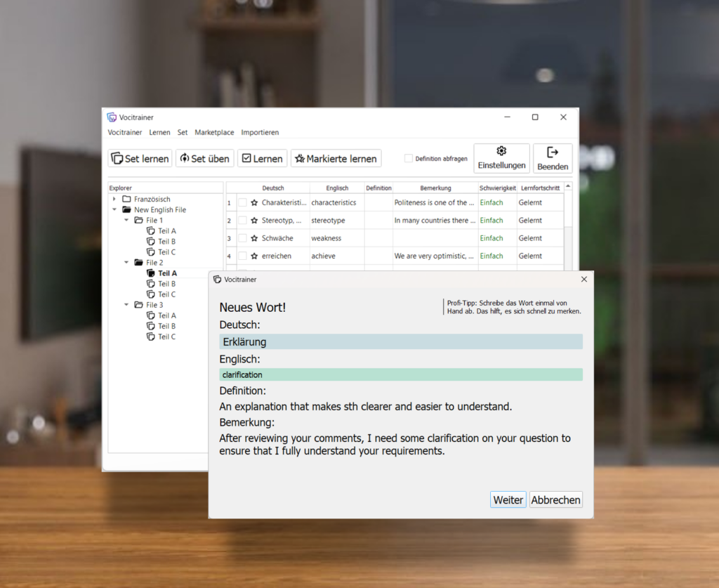This screenshot has height=588, width=719.
Task: Expand the Französisch tree folder arrow
Action: 114,200
